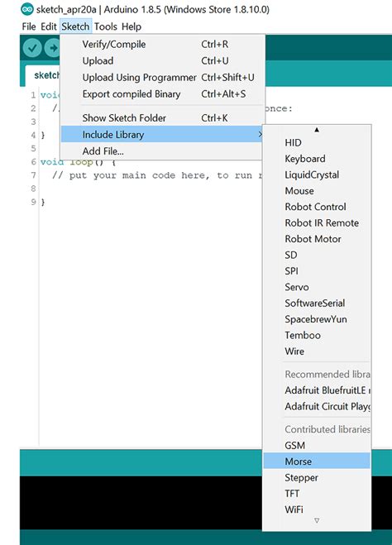Include the Wire library

click(317, 351)
